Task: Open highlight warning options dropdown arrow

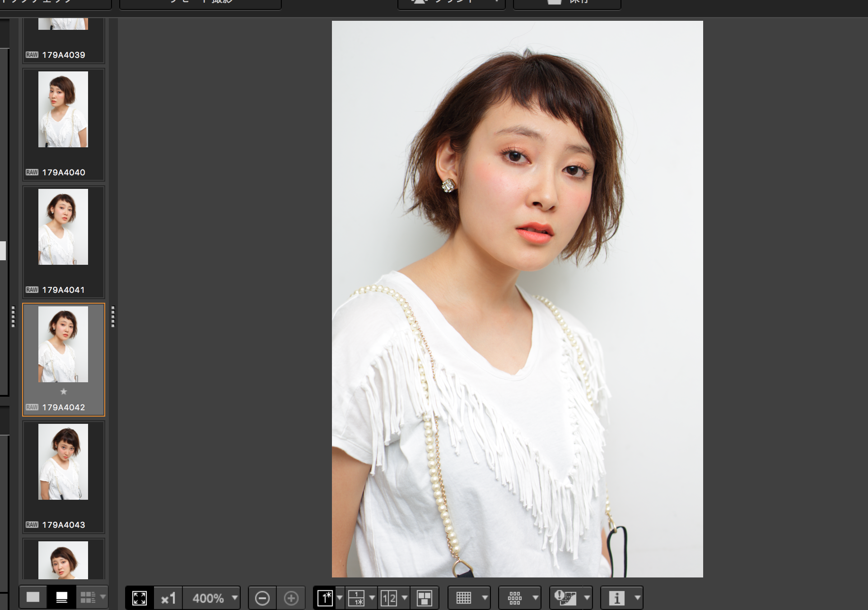Action: (x=587, y=598)
